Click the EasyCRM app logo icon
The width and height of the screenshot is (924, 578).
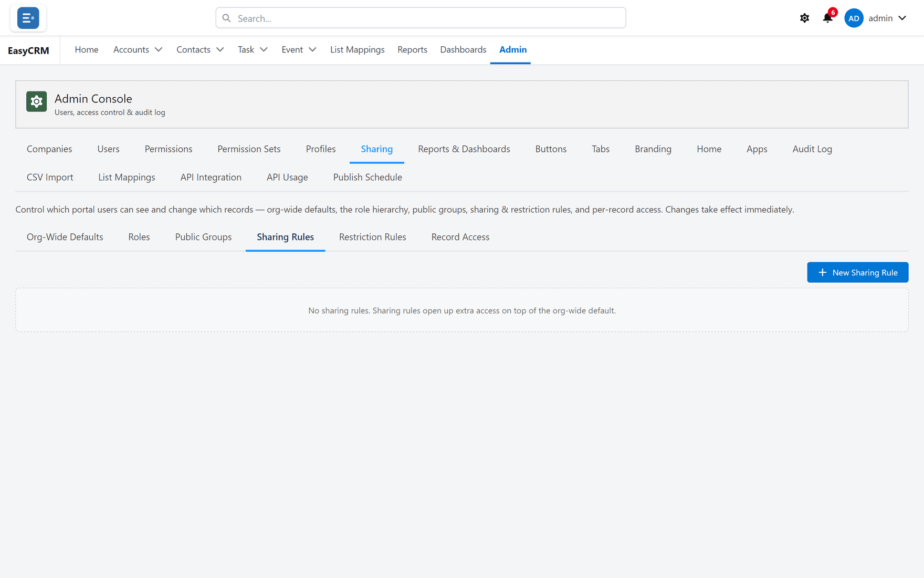[x=28, y=18]
